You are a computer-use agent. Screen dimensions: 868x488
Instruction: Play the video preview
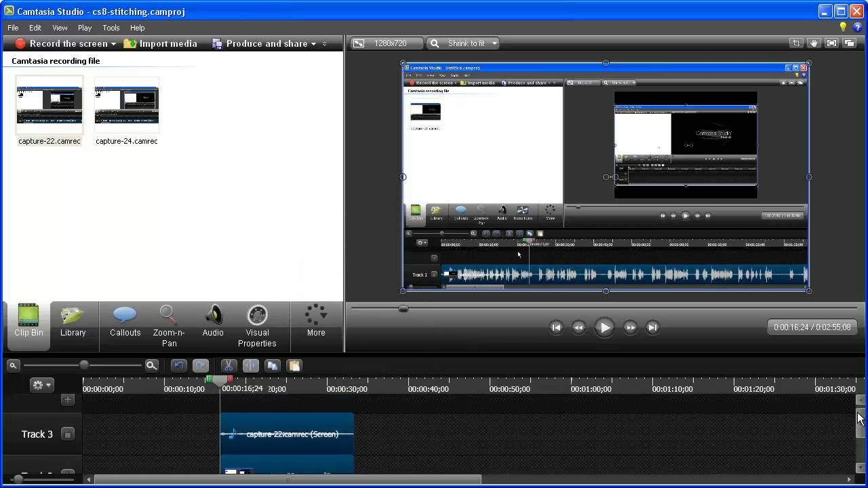(604, 327)
